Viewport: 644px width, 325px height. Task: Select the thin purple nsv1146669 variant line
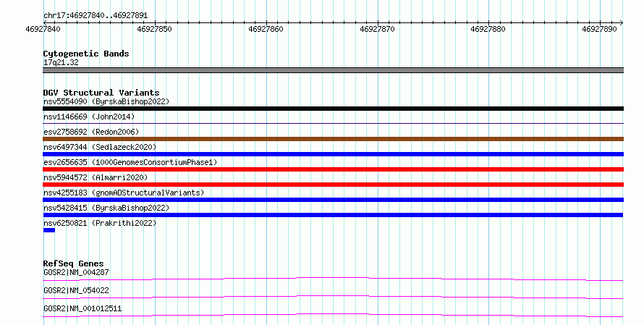tap(333, 123)
